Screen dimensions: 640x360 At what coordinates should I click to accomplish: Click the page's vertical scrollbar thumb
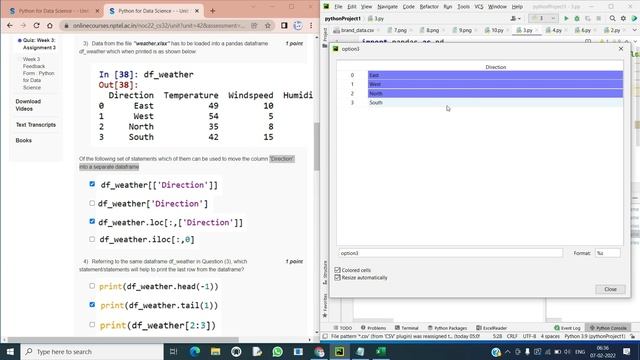316,146
